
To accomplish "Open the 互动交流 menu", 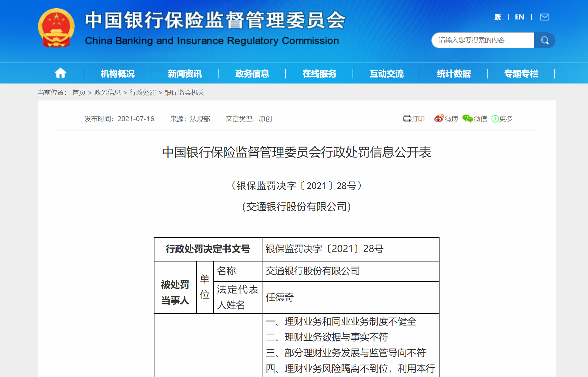I will 386,74.
